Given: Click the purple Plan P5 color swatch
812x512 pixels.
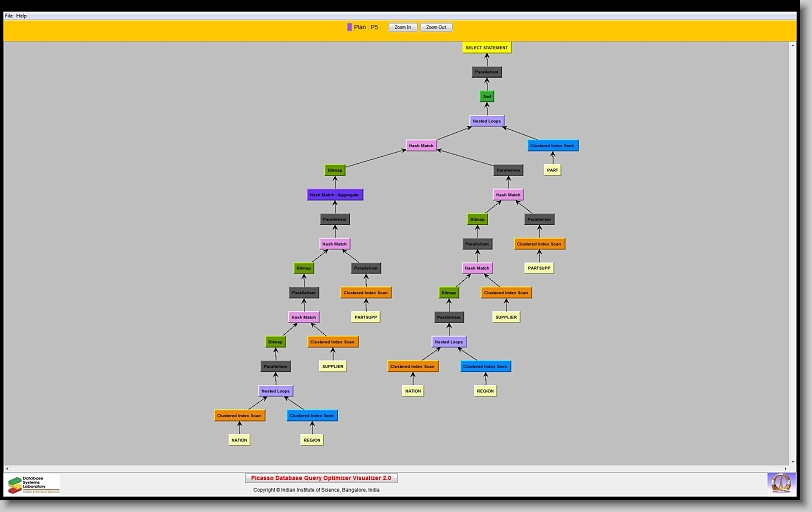Looking at the screenshot, I should 349,27.
